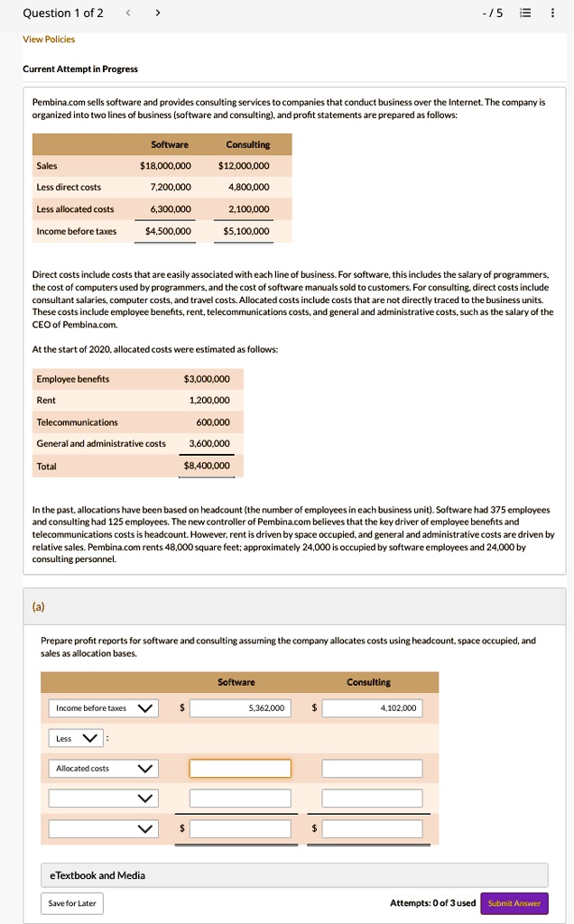Click the Consulting fourth-row empty input
The width and height of the screenshot is (574, 924).
(x=373, y=799)
